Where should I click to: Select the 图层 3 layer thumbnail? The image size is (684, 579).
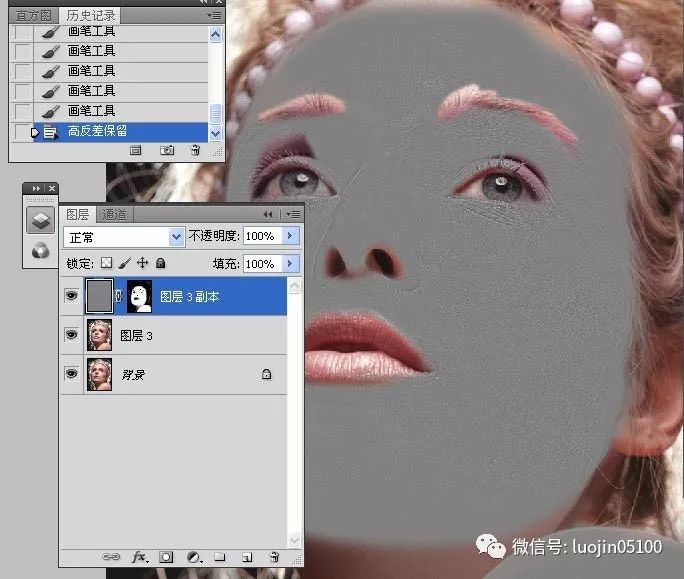tap(99, 335)
